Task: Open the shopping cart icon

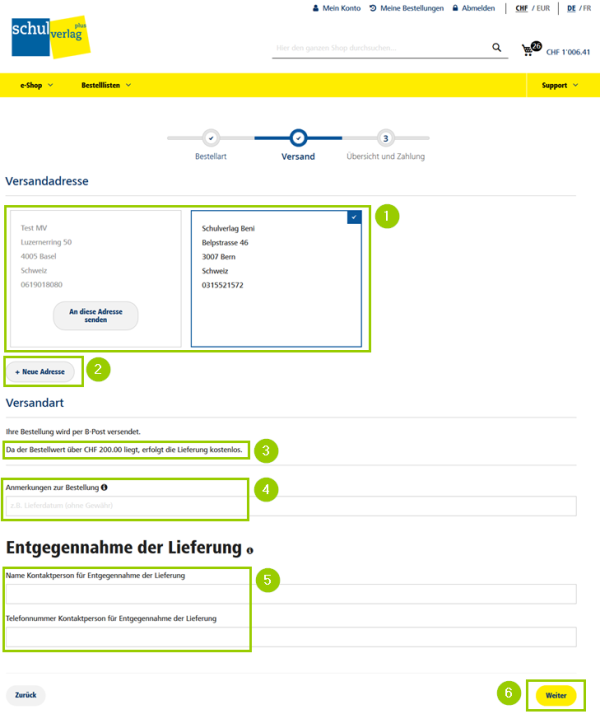Action: (529, 49)
